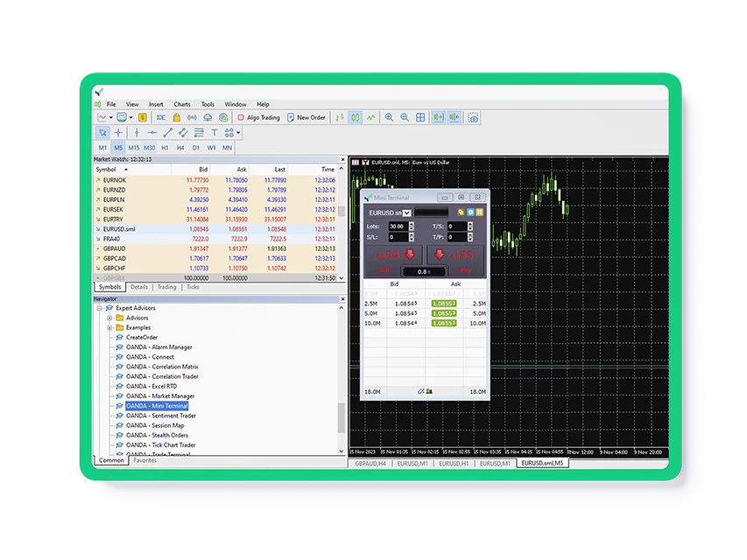The width and height of the screenshot is (747, 560).
Task: Open EURUSD symbol dropdown in Mini Terminal
Action: (x=407, y=213)
